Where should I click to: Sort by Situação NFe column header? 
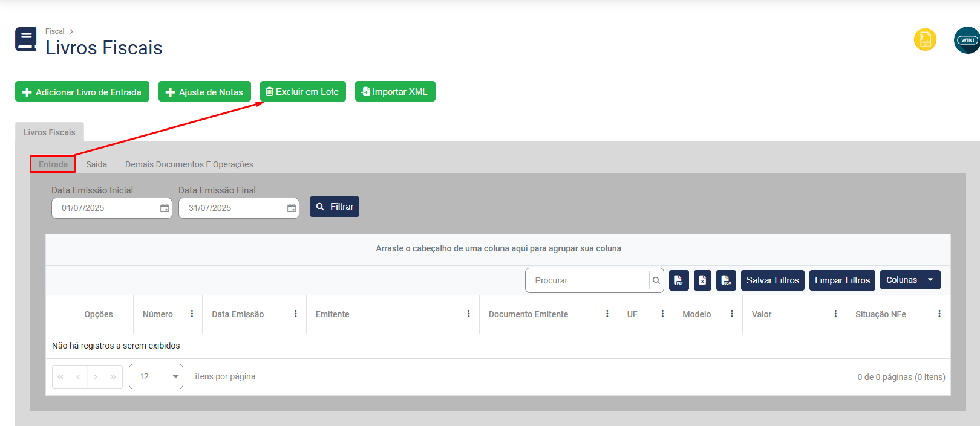(x=881, y=314)
